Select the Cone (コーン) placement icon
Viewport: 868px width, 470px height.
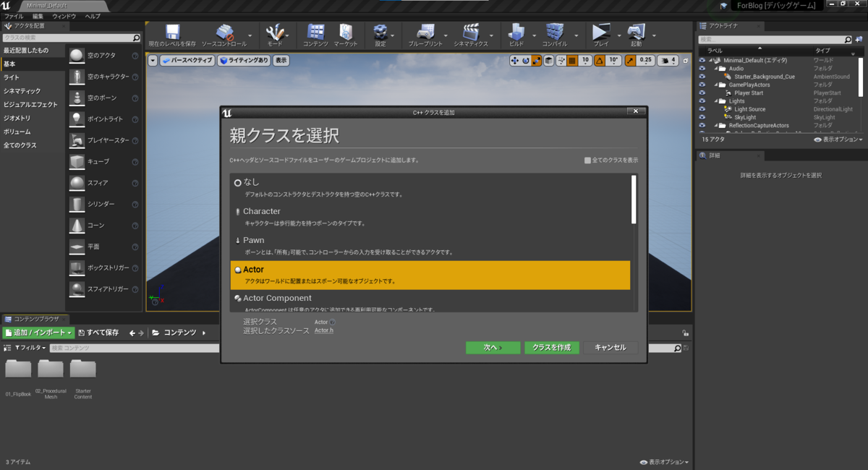click(x=77, y=226)
